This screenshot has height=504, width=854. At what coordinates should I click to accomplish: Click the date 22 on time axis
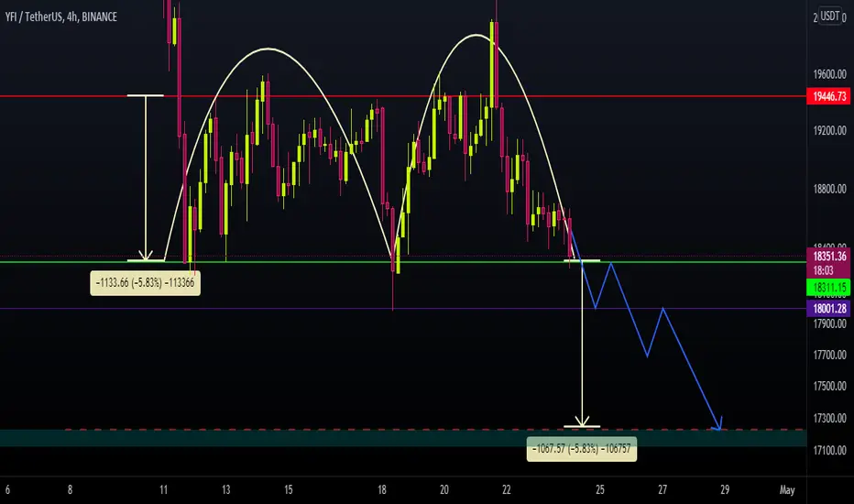[507, 490]
